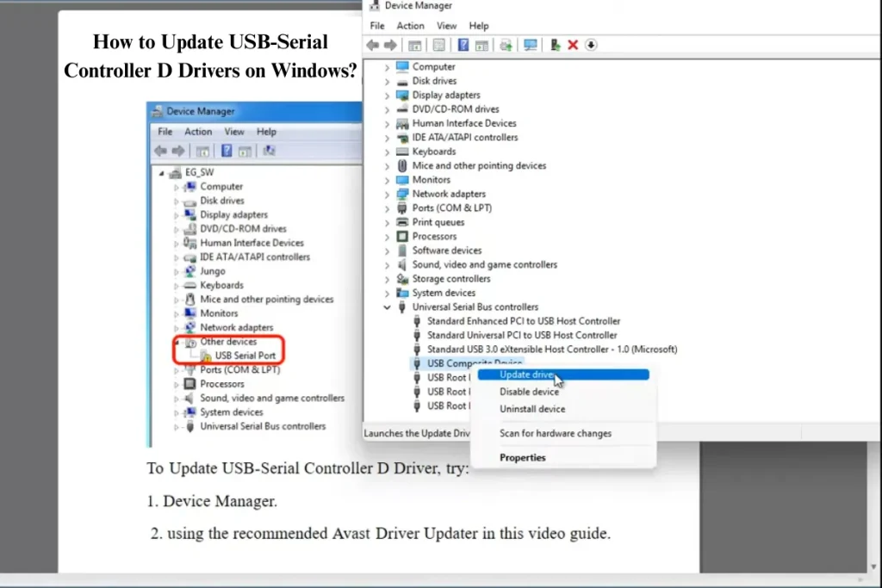Click the Processors category icon

pos(402,236)
